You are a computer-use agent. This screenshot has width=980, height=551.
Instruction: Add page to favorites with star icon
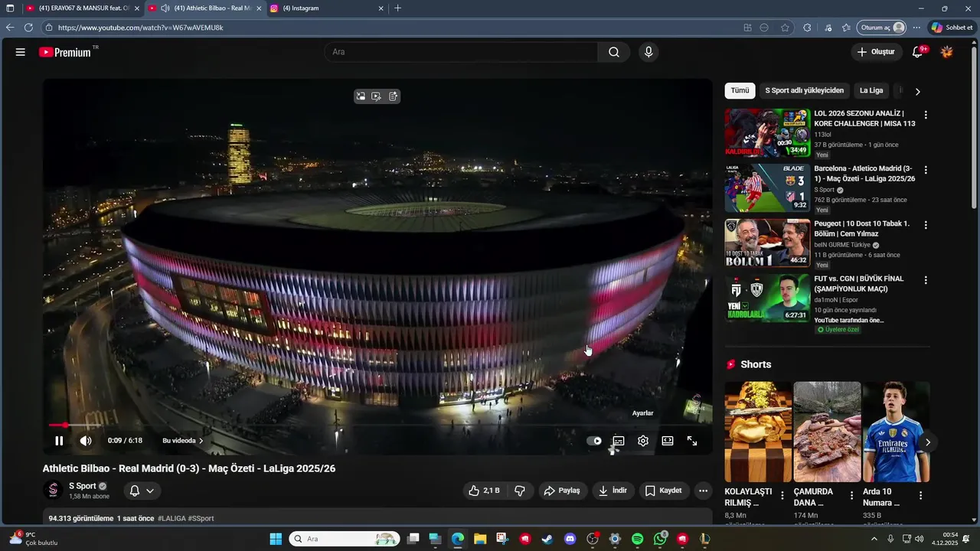tap(785, 28)
